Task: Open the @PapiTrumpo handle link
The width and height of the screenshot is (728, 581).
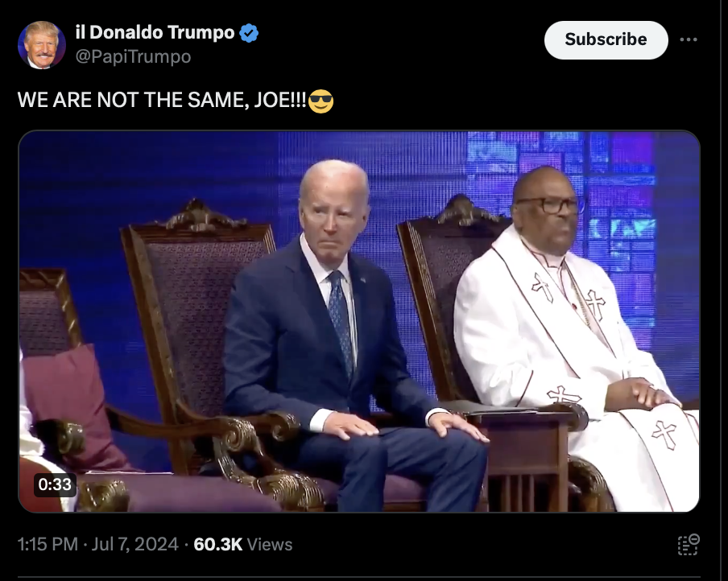Action: [133, 56]
